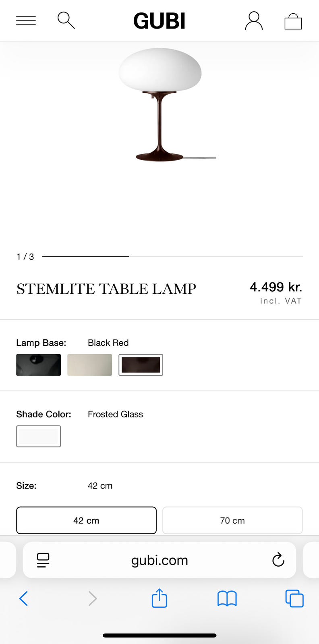Select the Frosted Glass shade swatch
Image resolution: width=319 pixels, height=644 pixels.
39,436
